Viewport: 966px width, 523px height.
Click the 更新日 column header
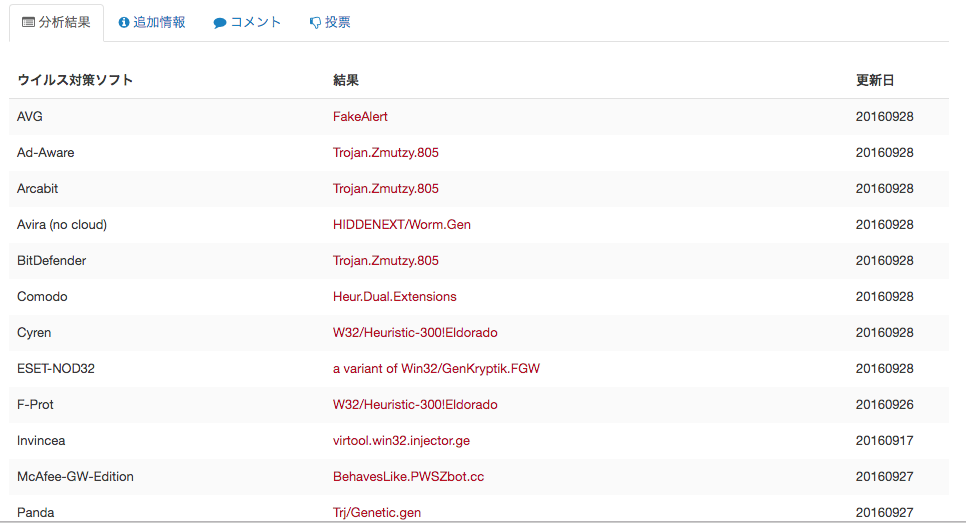coord(875,80)
